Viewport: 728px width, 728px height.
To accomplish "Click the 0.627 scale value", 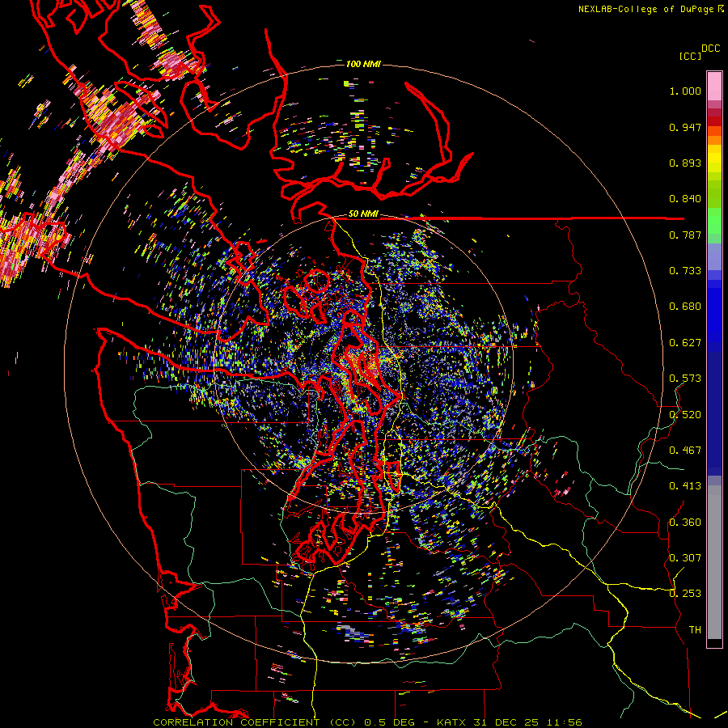I will pos(685,343).
